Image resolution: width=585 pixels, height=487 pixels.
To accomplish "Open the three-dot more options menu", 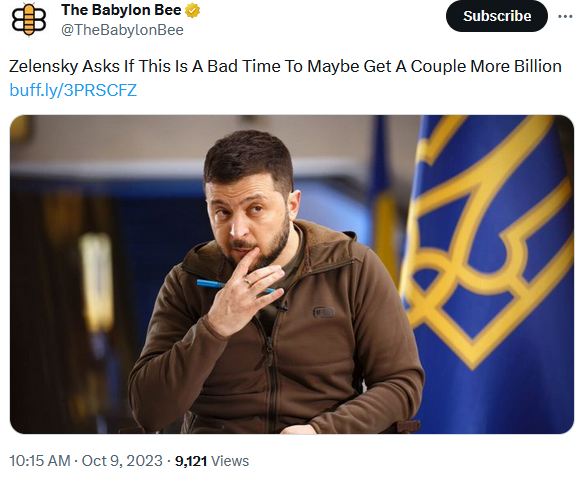I will tap(565, 16).
